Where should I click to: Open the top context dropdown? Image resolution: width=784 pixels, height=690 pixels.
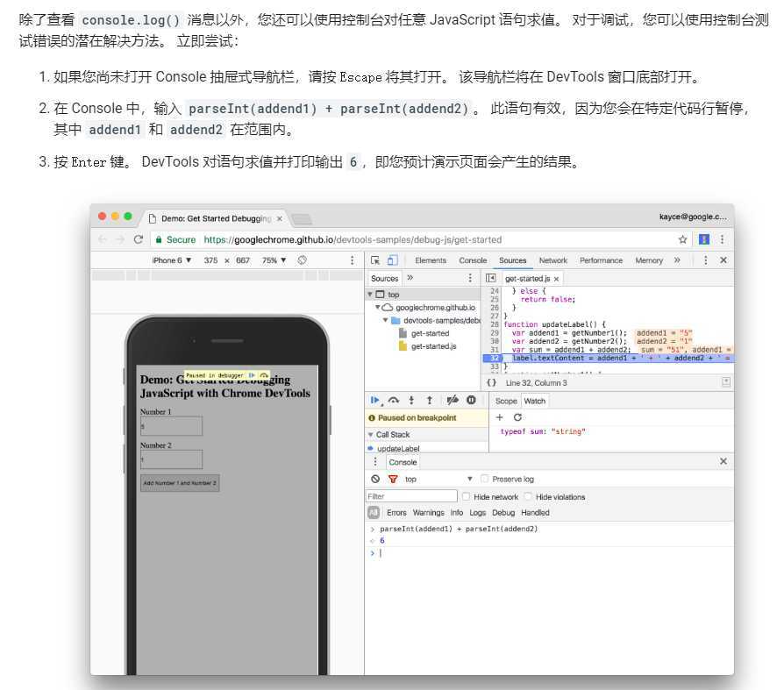438,479
